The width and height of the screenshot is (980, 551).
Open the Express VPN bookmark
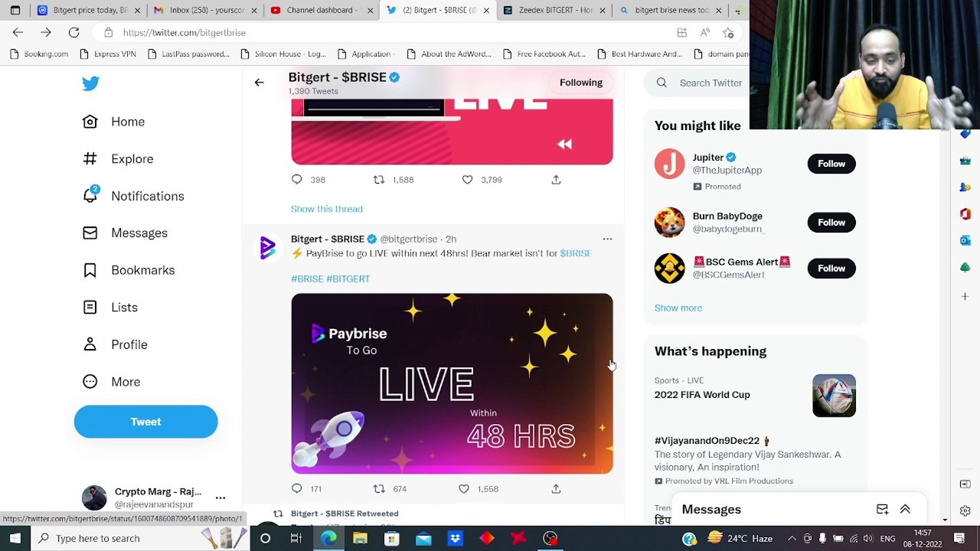pyautogui.click(x=107, y=54)
